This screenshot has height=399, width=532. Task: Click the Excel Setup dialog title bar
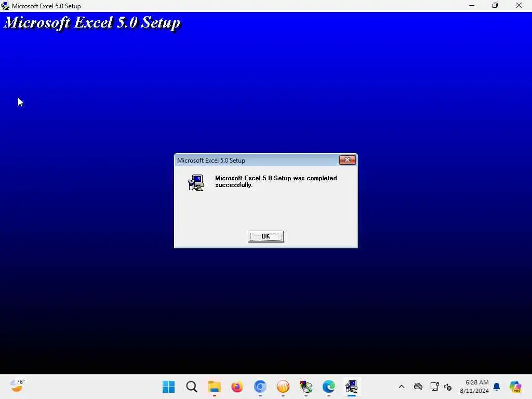click(x=257, y=160)
